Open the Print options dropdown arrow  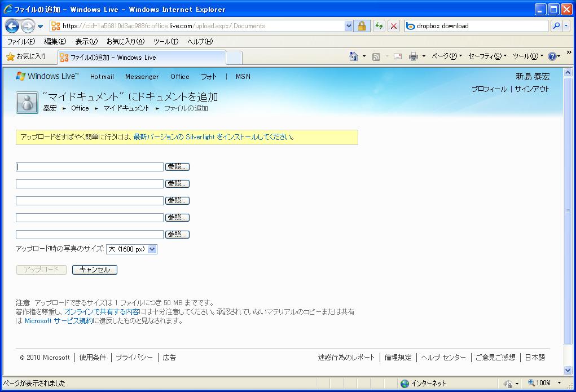pyautogui.click(x=424, y=56)
